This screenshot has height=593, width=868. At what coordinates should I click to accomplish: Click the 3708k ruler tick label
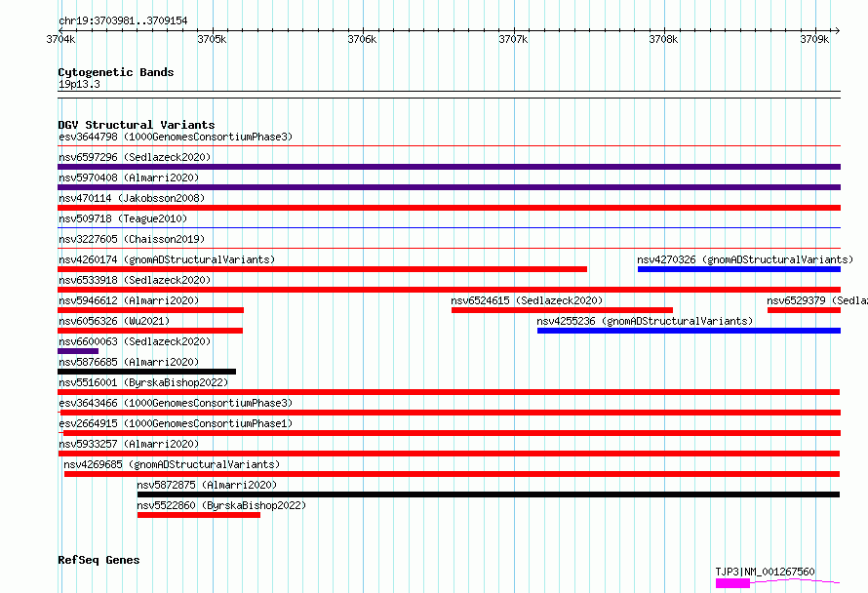click(x=663, y=39)
